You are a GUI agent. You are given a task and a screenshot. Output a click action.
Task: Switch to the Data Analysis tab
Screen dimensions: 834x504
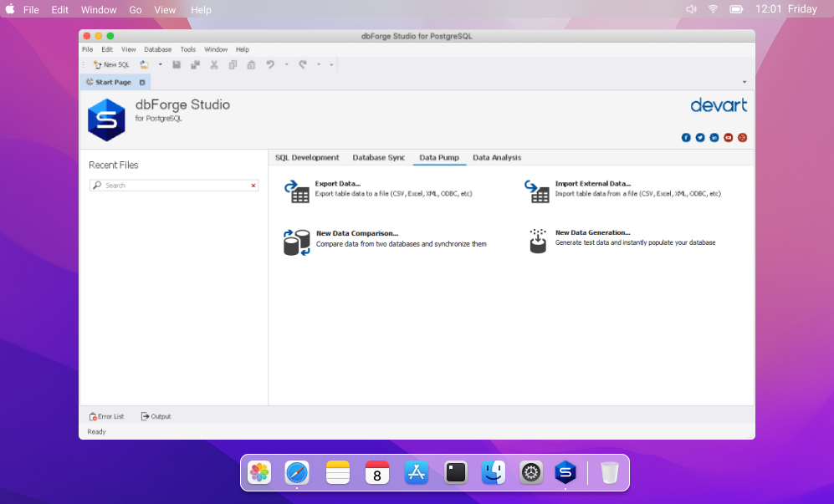tap(497, 157)
